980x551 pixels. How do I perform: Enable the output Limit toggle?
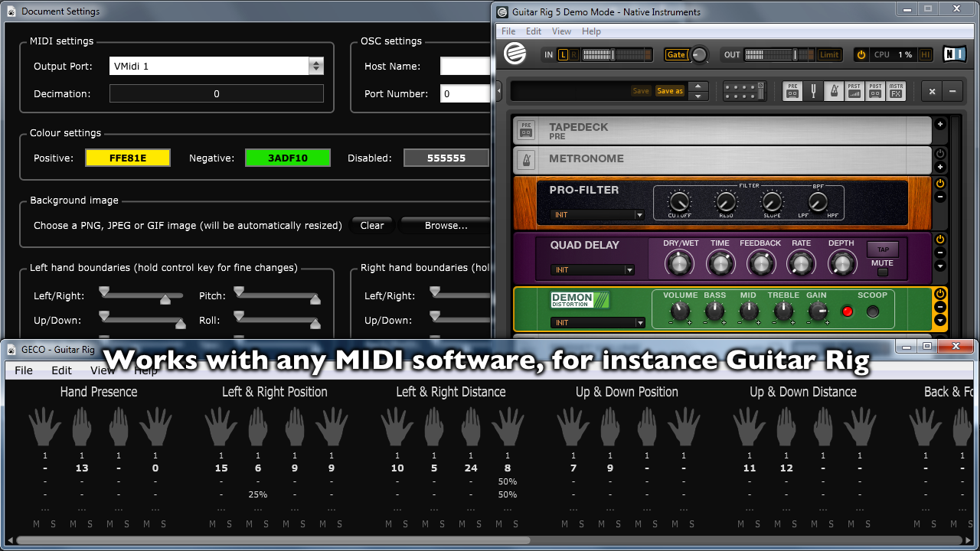click(829, 55)
